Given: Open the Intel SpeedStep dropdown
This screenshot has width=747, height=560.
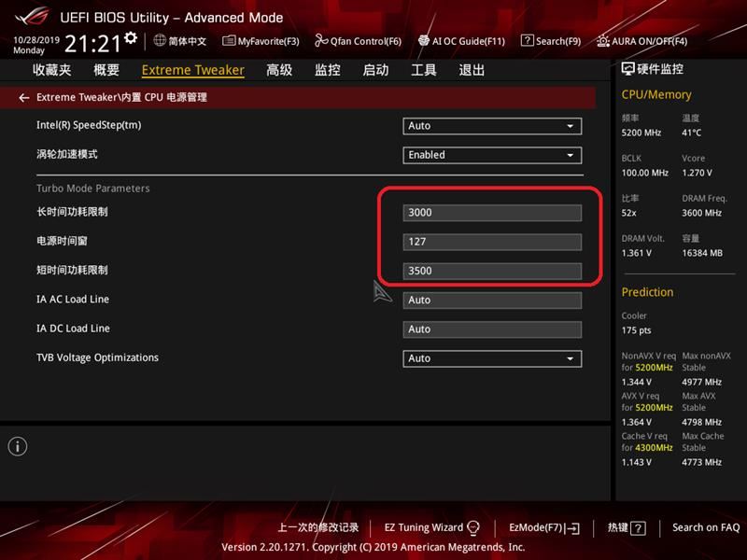Looking at the screenshot, I should [x=492, y=126].
